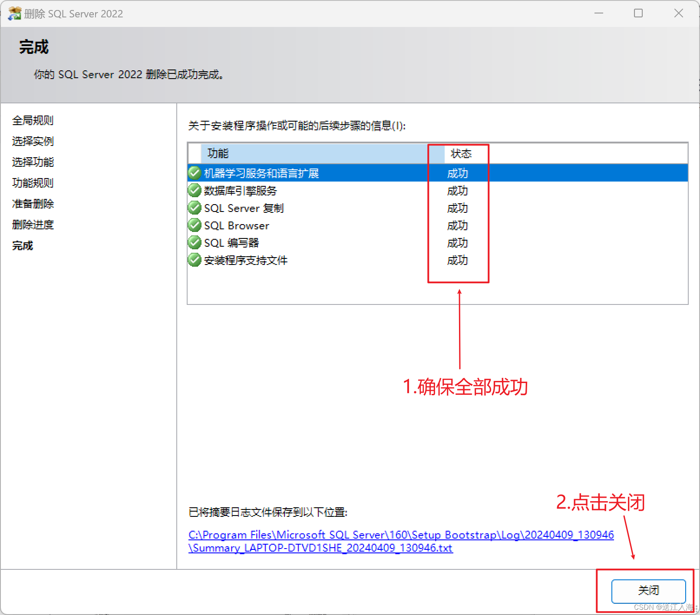Click green check icon beside 数据库引擎服务

[195, 190]
